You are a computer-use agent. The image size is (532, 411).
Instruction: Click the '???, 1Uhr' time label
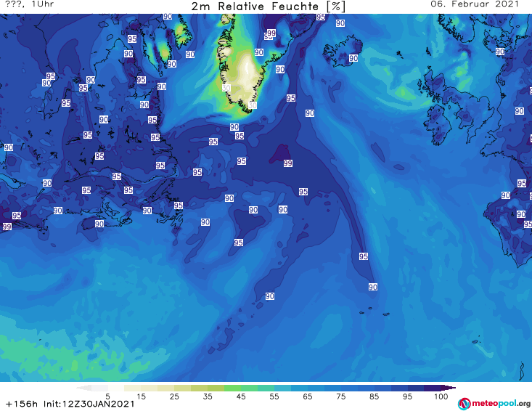[30, 4]
